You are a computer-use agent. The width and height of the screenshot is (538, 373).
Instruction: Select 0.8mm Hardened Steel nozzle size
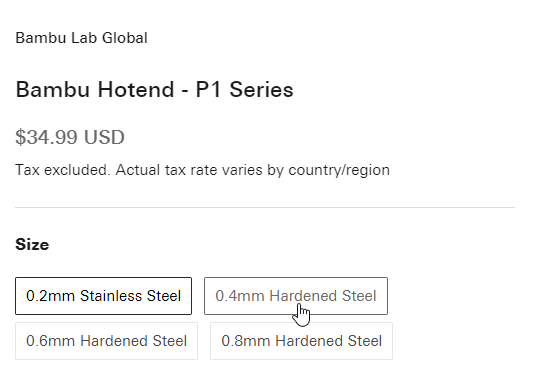pos(301,341)
